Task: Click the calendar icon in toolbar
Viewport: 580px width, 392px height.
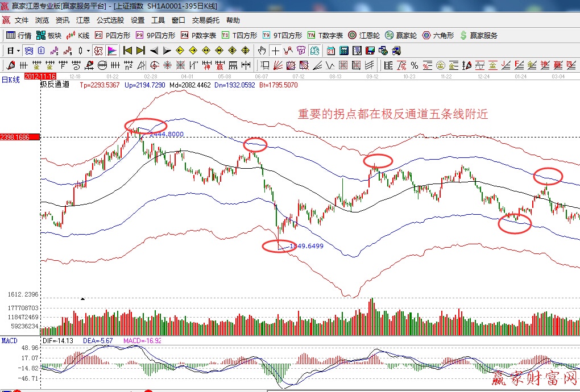Action: pyautogui.click(x=331, y=51)
